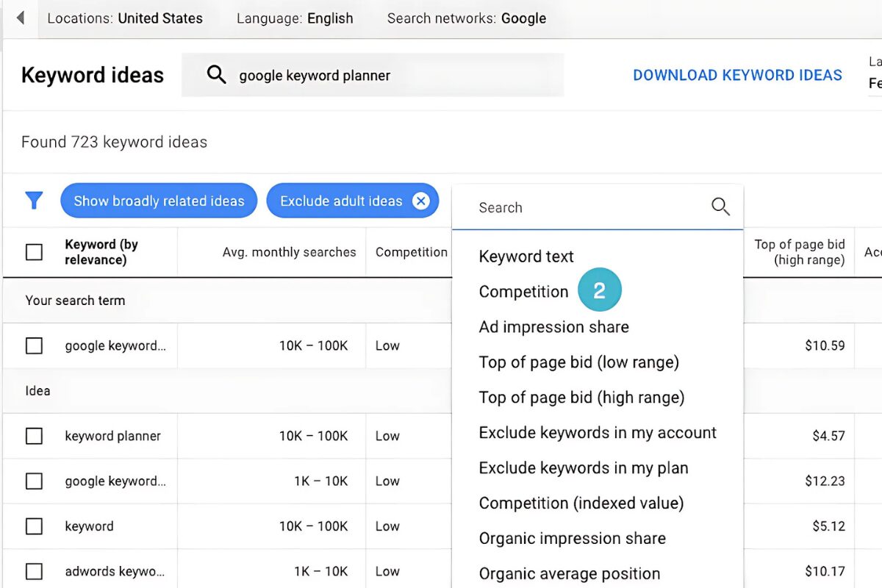The width and height of the screenshot is (882, 588).
Task: Sort by Avg. monthly searches column
Action: [289, 252]
